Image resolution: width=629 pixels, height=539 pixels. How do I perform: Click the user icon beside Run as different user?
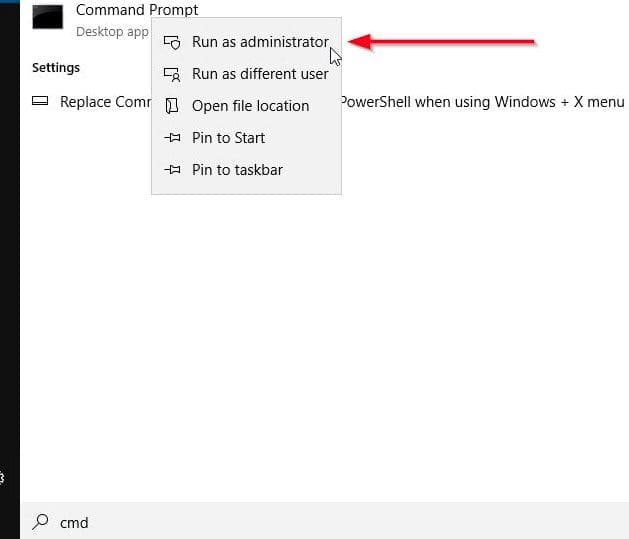[172, 74]
